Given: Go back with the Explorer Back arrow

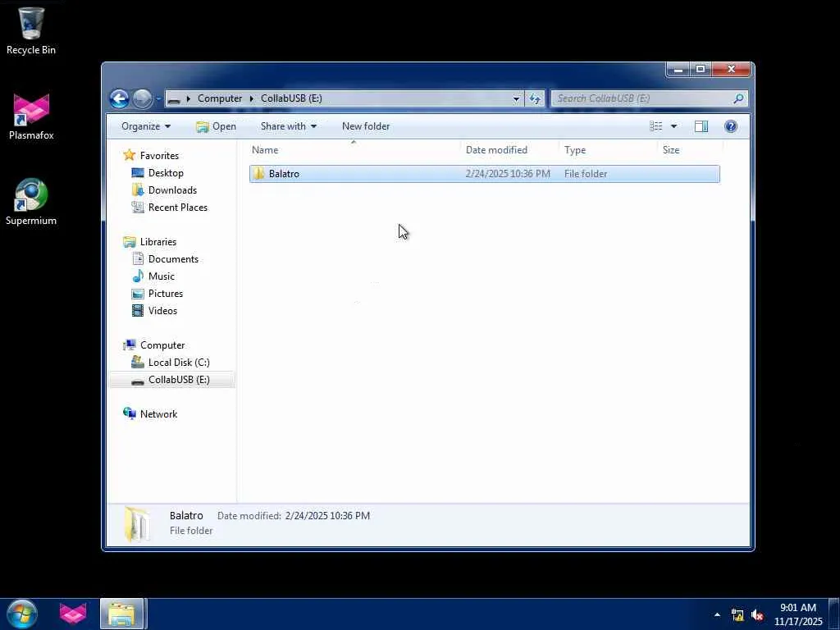Looking at the screenshot, I should [x=119, y=98].
